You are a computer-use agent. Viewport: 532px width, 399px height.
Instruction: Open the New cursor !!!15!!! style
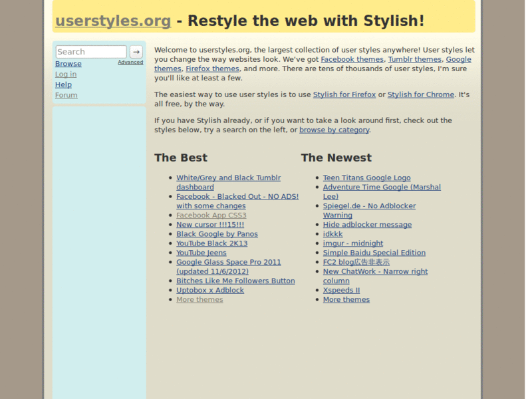(210, 225)
